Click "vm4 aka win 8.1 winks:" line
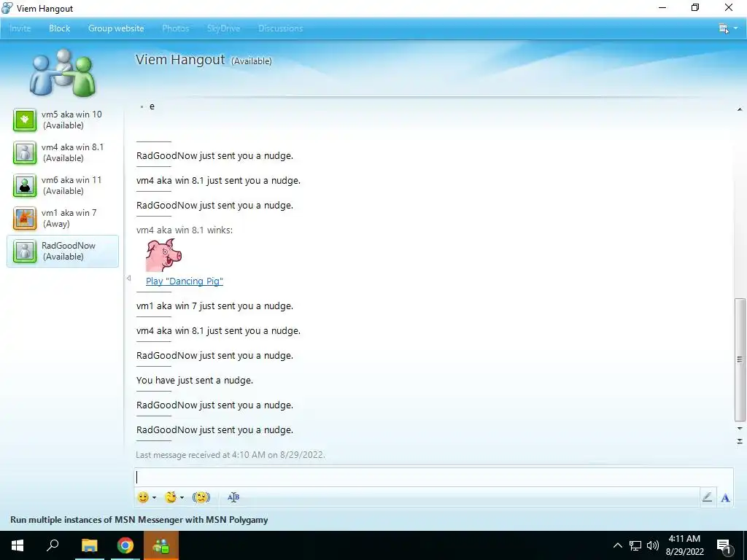This screenshot has width=747, height=560. tap(185, 230)
